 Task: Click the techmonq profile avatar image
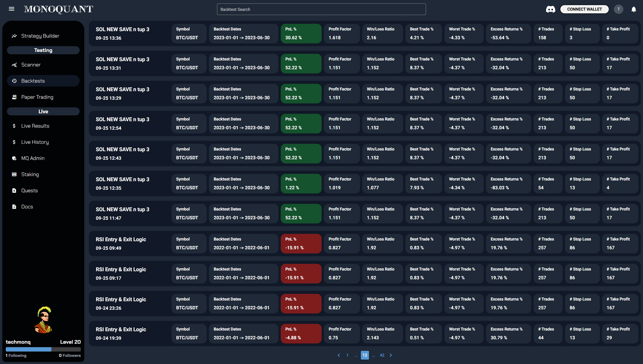(43, 320)
